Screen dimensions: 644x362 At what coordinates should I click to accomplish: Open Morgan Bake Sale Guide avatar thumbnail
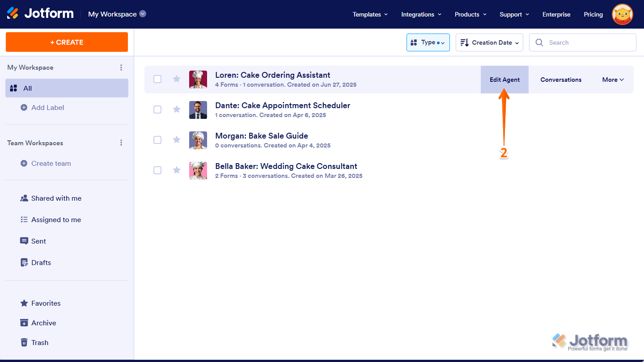tap(198, 140)
